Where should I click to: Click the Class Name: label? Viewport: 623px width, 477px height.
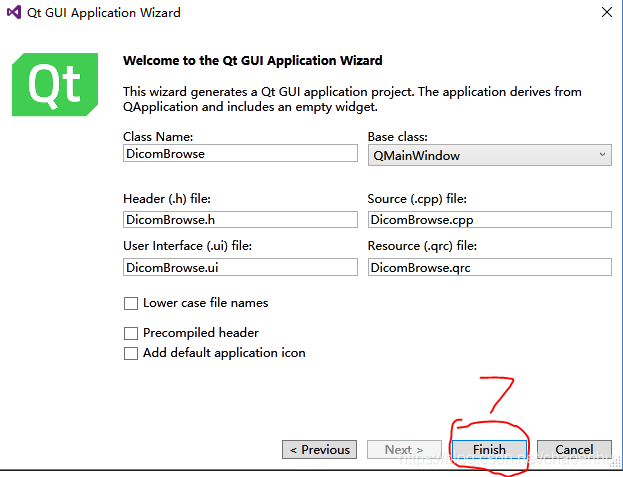pyautogui.click(x=158, y=137)
